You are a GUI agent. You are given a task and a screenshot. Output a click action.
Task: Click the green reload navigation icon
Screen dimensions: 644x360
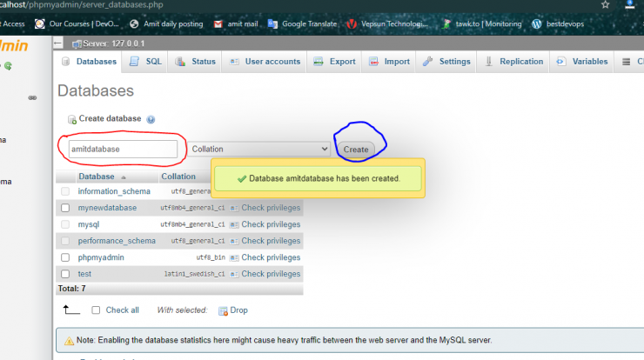pos(8,66)
